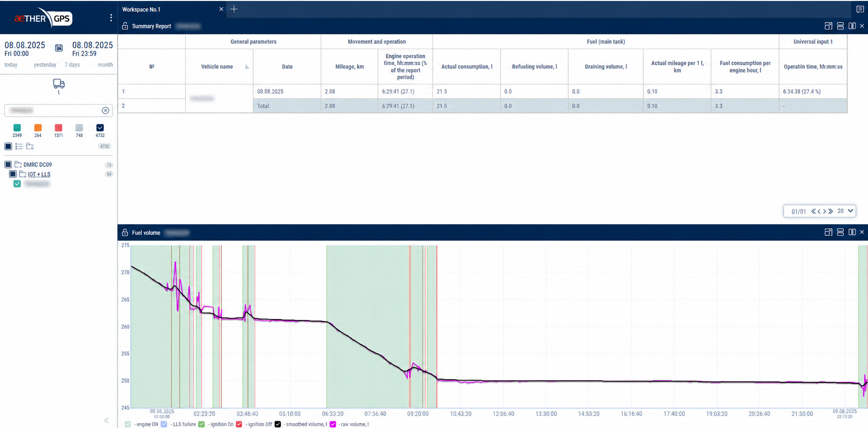
Task: Maximize the Fuel volume panel
Action: [829, 232]
